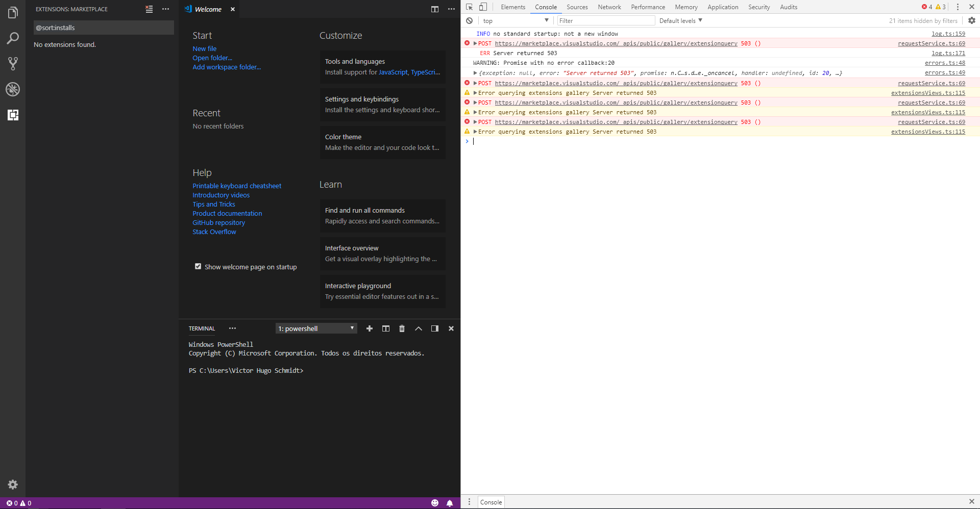Kill the terminal using the trash icon
Image resolution: width=980 pixels, height=509 pixels.
point(402,328)
